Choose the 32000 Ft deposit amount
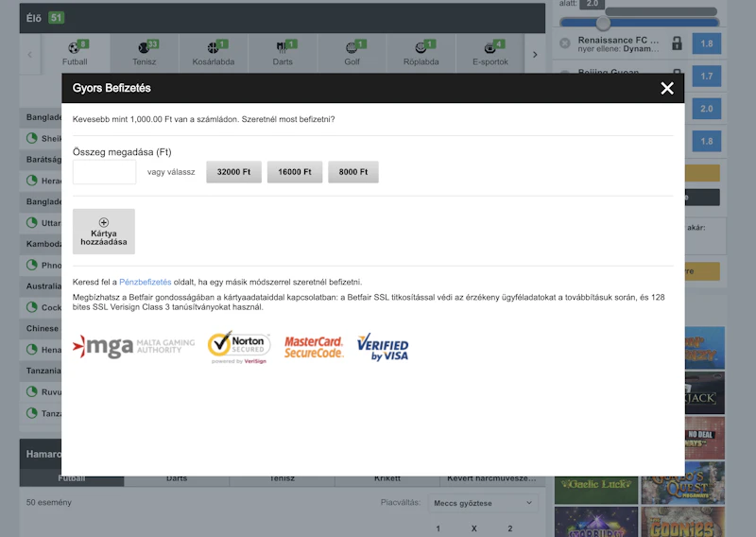The image size is (756, 537). 233,172
